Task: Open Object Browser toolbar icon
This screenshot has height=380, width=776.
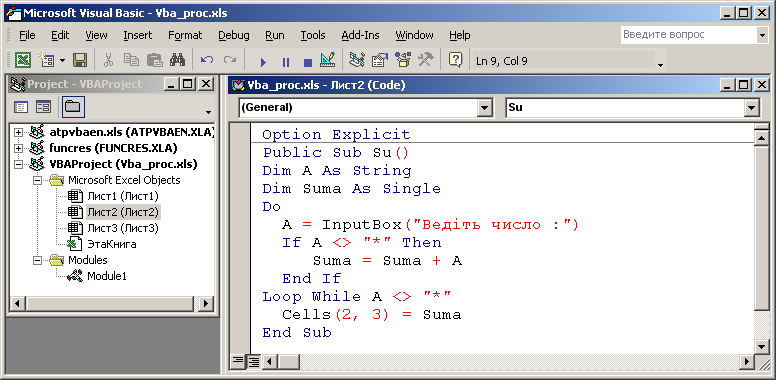Action: click(x=403, y=60)
